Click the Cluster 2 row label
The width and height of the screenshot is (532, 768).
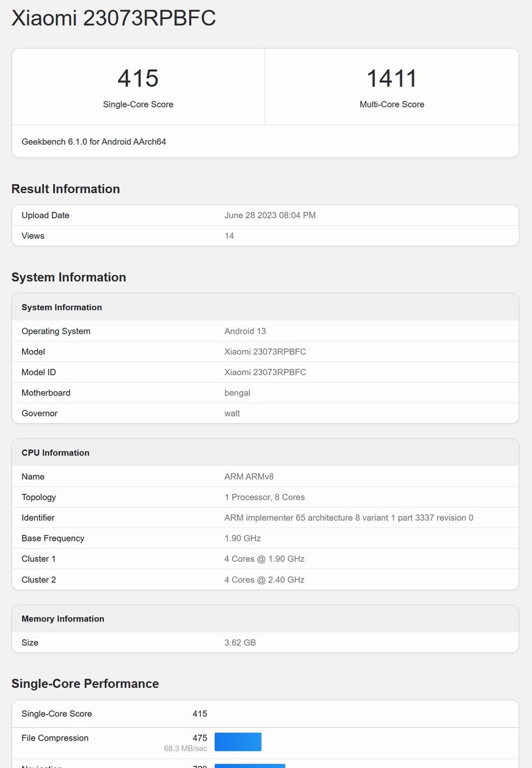[x=38, y=579]
